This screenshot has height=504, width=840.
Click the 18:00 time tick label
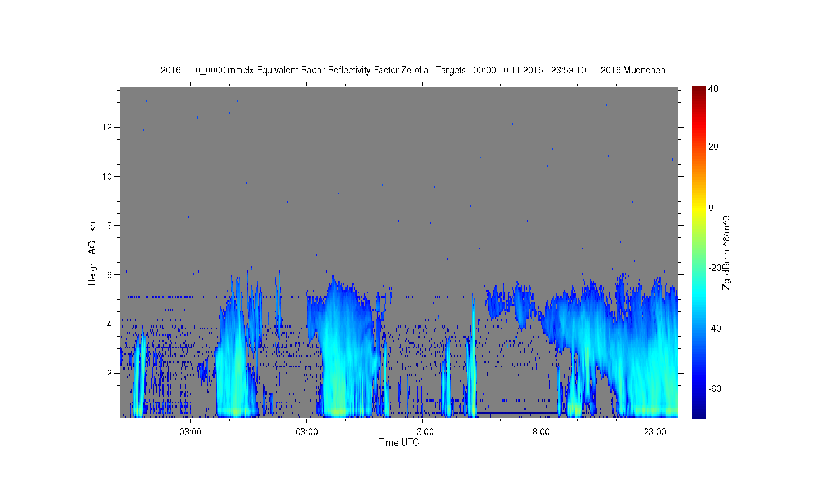pyautogui.click(x=539, y=432)
